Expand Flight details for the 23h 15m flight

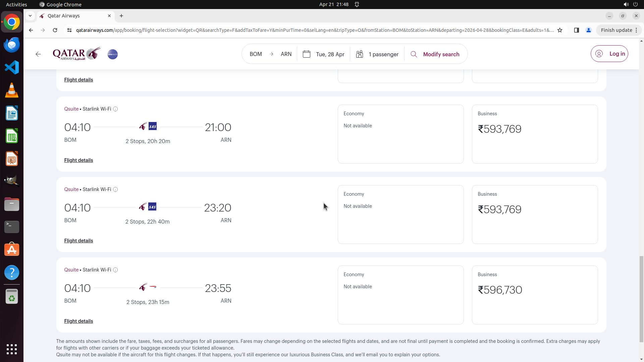78,321
